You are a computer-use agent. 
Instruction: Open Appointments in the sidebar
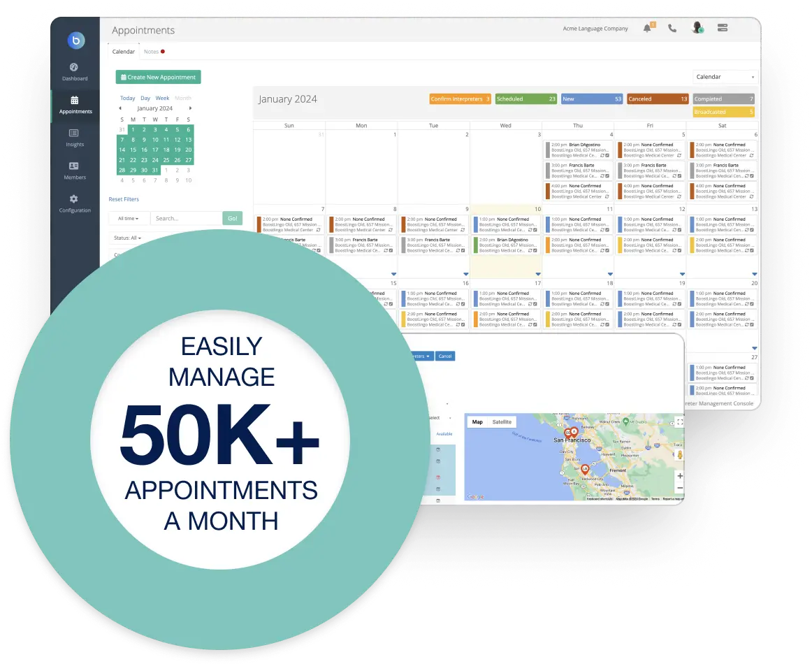(x=75, y=105)
